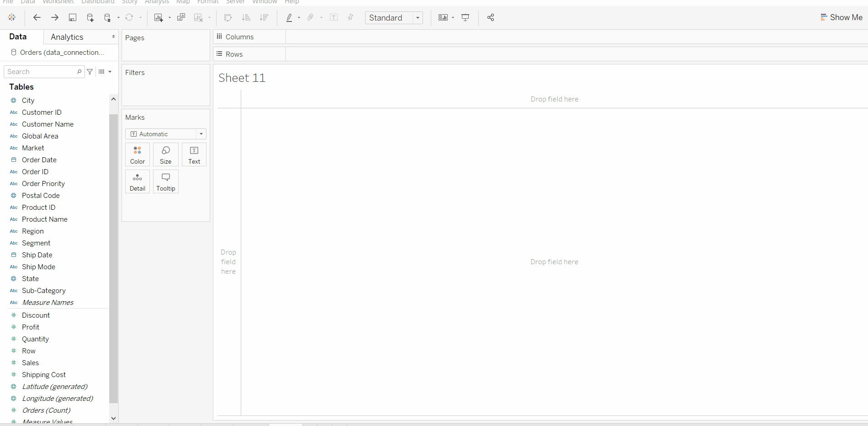Click the Show Me button

click(842, 17)
